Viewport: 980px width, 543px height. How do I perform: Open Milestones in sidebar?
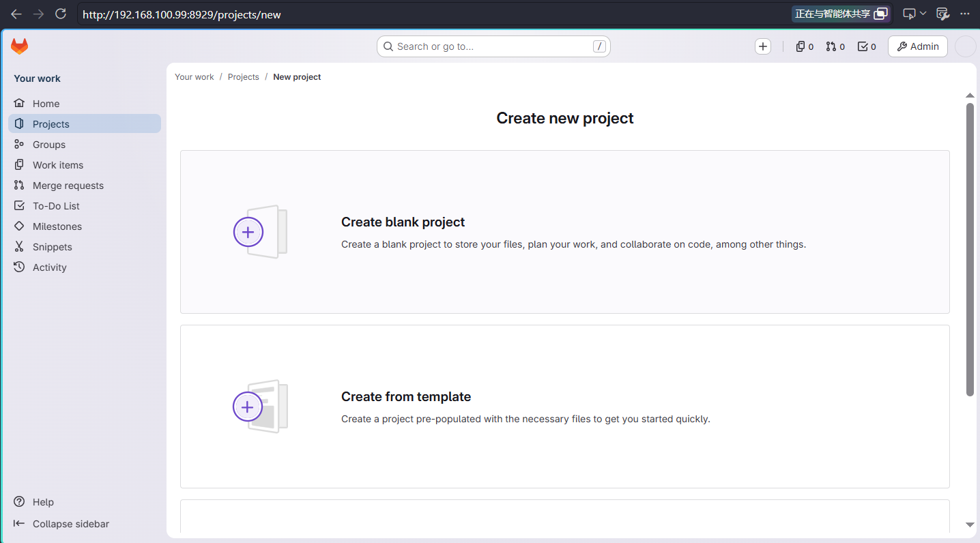coord(85,226)
